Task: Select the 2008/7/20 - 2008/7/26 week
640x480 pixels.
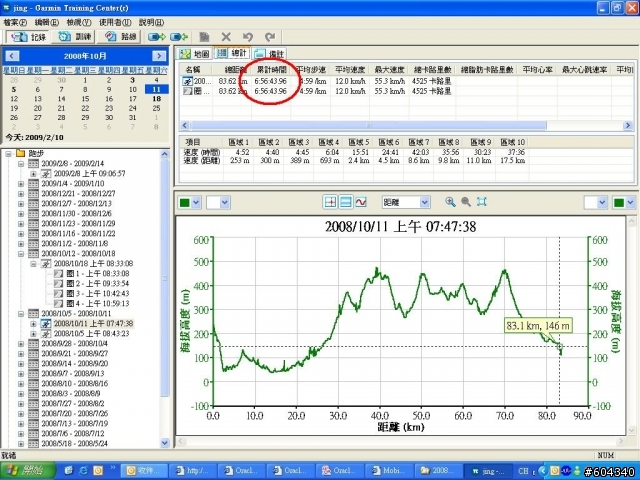Action: pyautogui.click(x=74, y=413)
